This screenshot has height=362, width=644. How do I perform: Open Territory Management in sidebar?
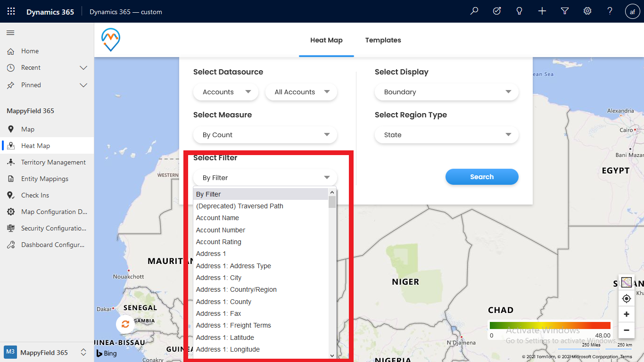(47, 162)
